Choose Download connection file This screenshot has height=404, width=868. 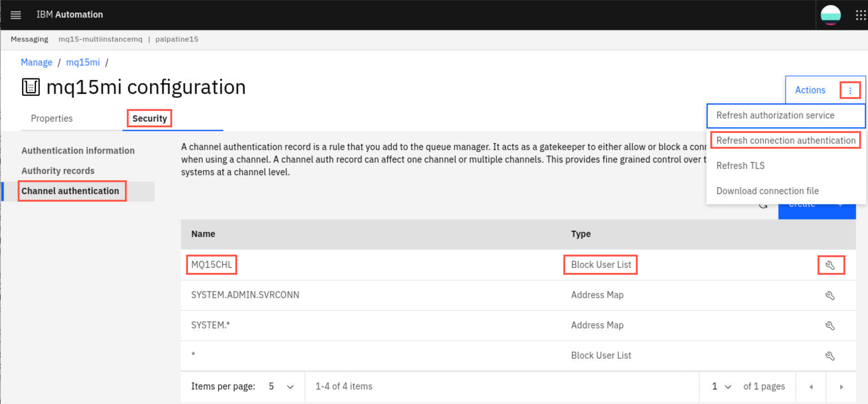[786, 191]
